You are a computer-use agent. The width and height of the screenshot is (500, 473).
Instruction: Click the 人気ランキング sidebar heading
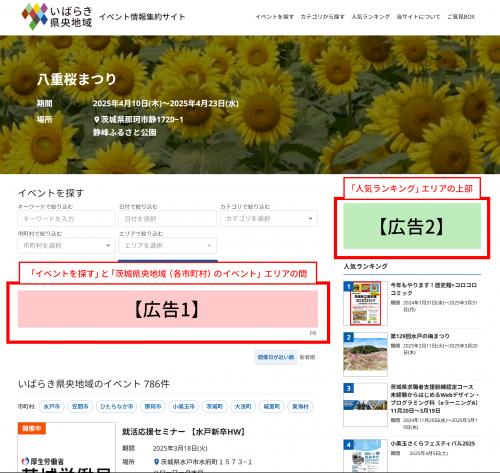point(366,266)
